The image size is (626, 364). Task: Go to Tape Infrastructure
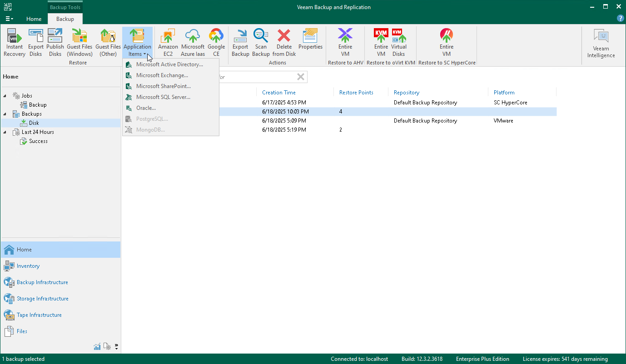pyautogui.click(x=60, y=315)
